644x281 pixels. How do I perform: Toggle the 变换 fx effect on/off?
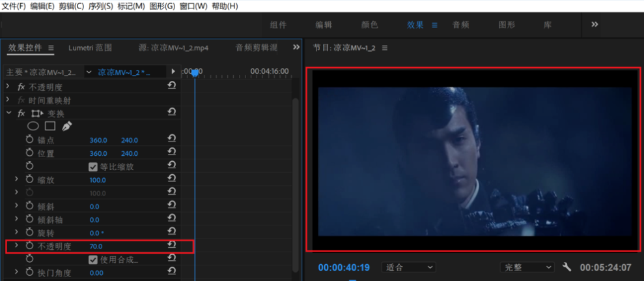(21, 113)
